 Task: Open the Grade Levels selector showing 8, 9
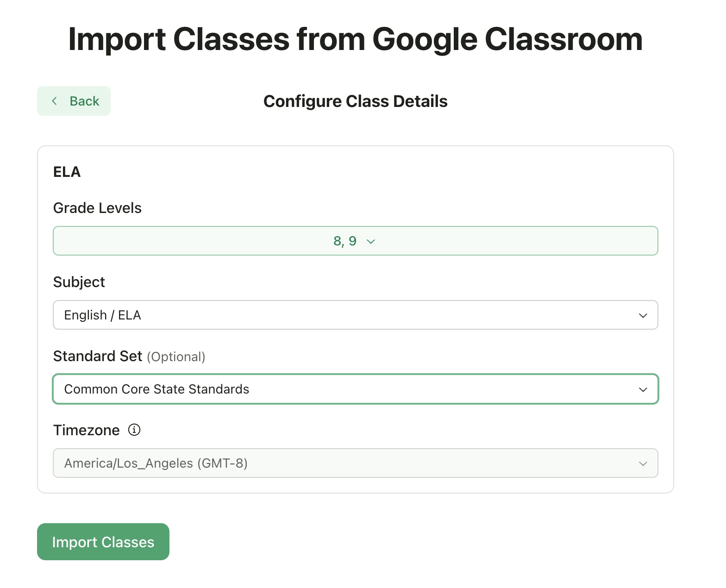coord(355,241)
